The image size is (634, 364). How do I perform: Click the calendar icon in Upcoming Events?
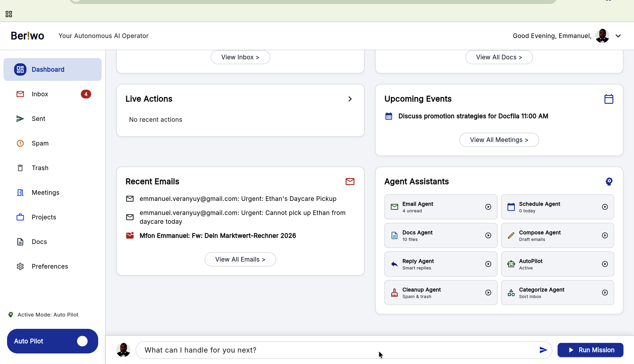[x=608, y=99]
